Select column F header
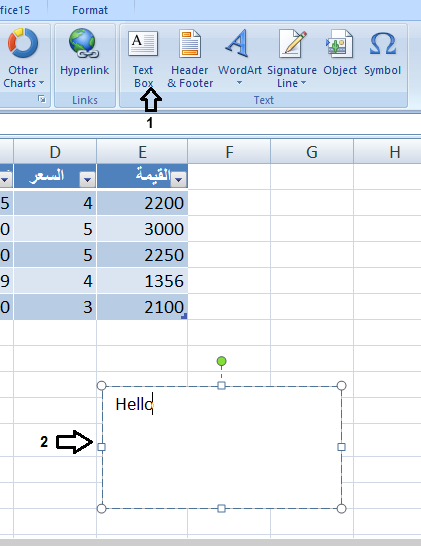Screen dimensions: 421x546 (x=229, y=152)
